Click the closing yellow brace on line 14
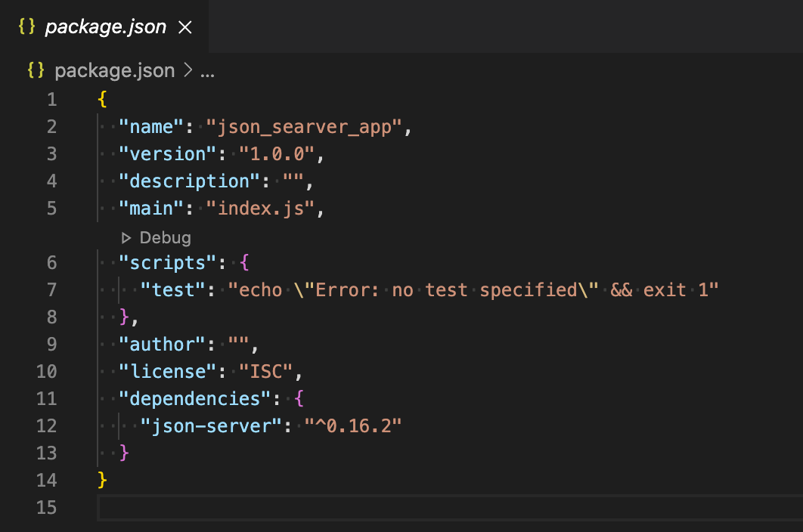 click(102, 480)
